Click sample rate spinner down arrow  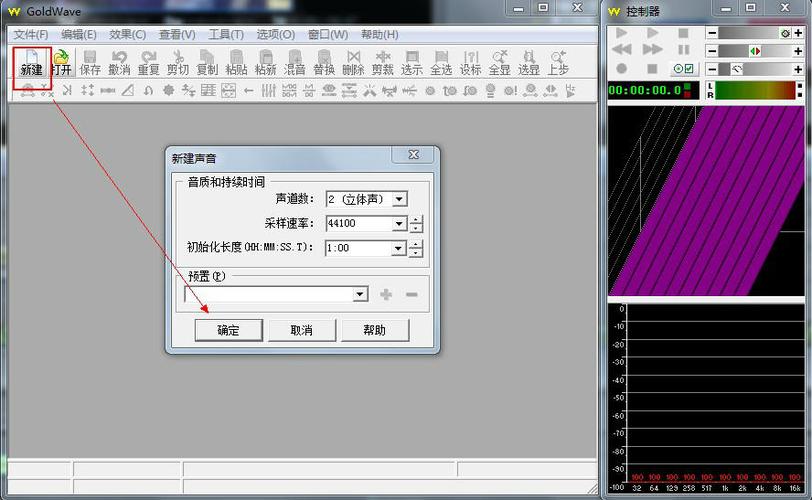coord(416,228)
